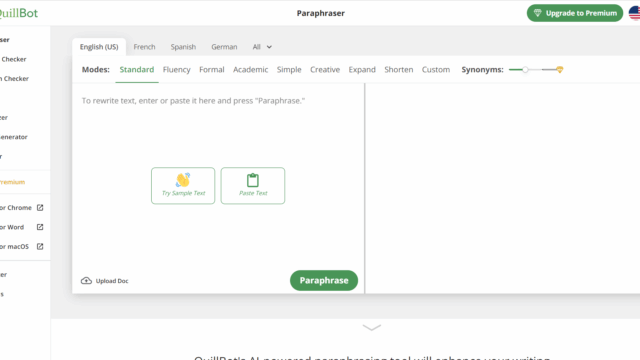Click the Synonyms slider track right portion
This screenshot has width=640, height=360.
[x=549, y=70]
